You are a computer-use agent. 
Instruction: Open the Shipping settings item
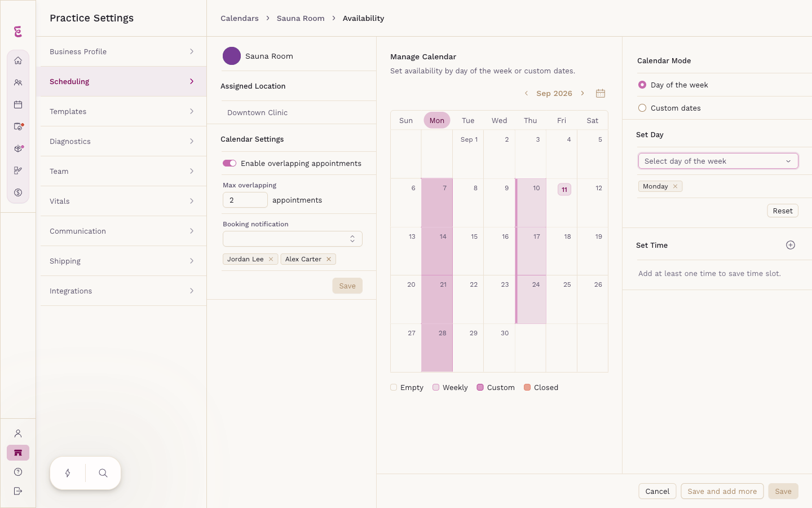123,261
